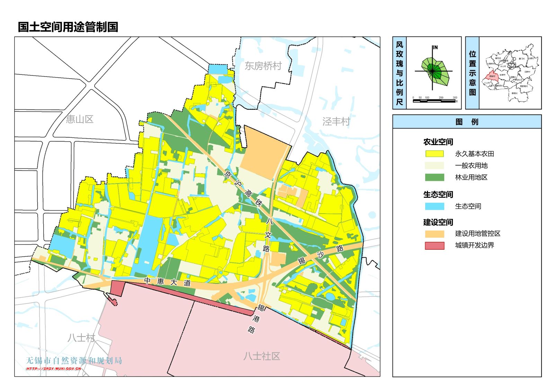The image size is (554, 392).
Task: Select the pale 一般农用地 legend swatch
Action: [x=434, y=166]
